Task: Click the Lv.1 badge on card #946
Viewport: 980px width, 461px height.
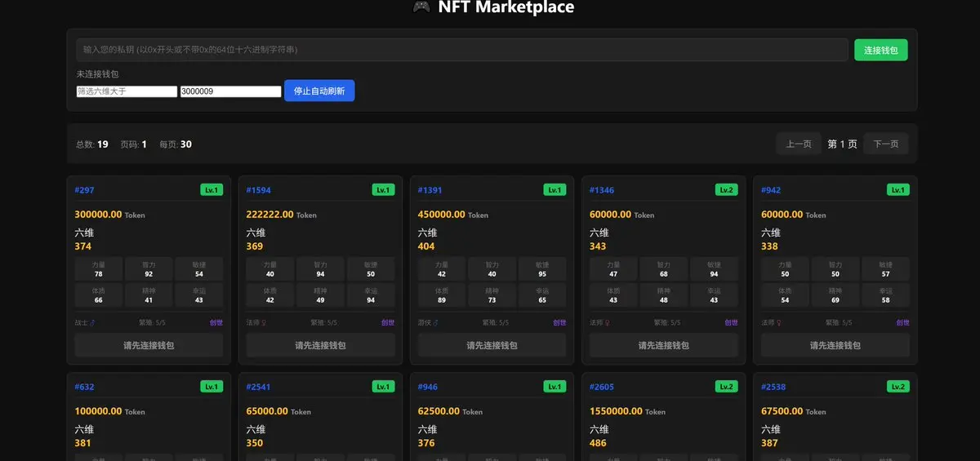Action: [555, 387]
